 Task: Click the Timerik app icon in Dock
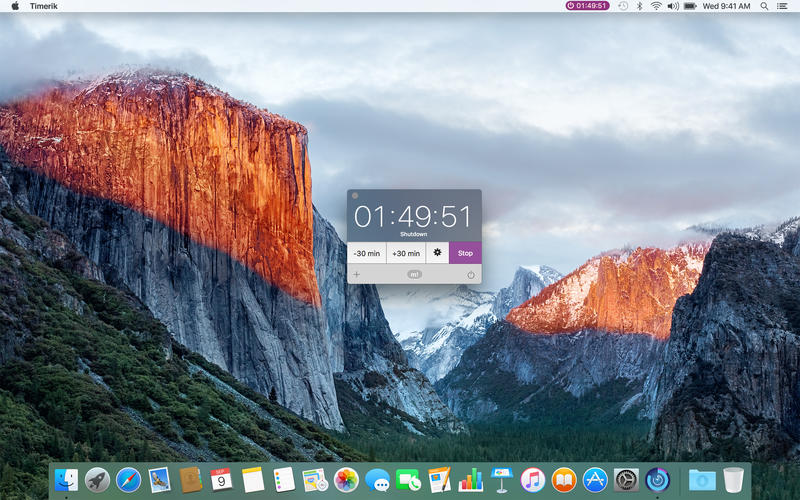657,480
